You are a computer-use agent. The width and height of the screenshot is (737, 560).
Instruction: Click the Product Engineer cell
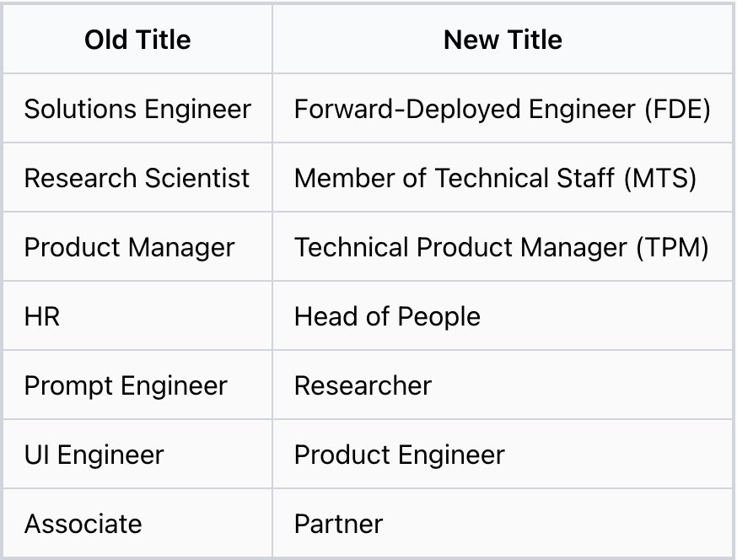[x=399, y=455]
